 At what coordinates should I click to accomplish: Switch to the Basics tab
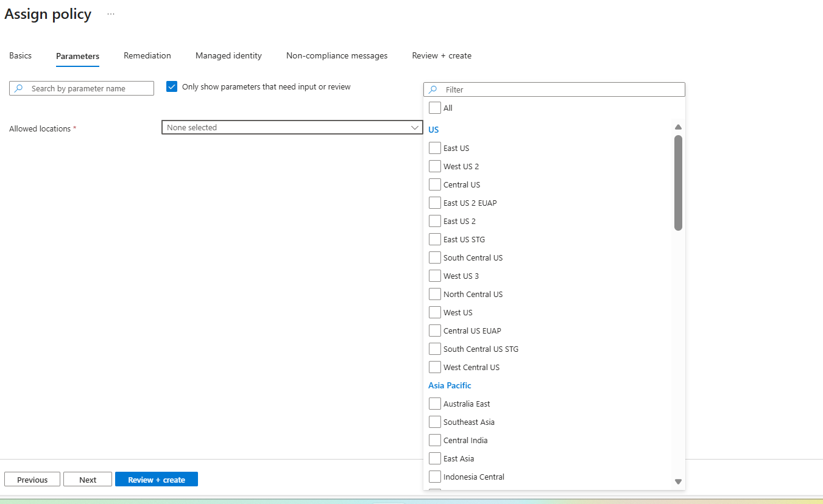tap(20, 55)
